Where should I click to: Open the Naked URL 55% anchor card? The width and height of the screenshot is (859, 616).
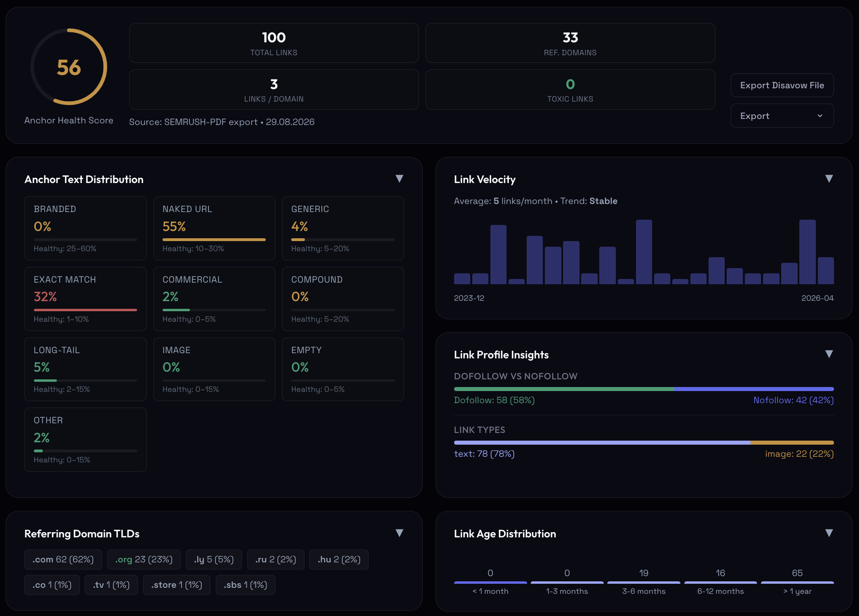click(214, 228)
